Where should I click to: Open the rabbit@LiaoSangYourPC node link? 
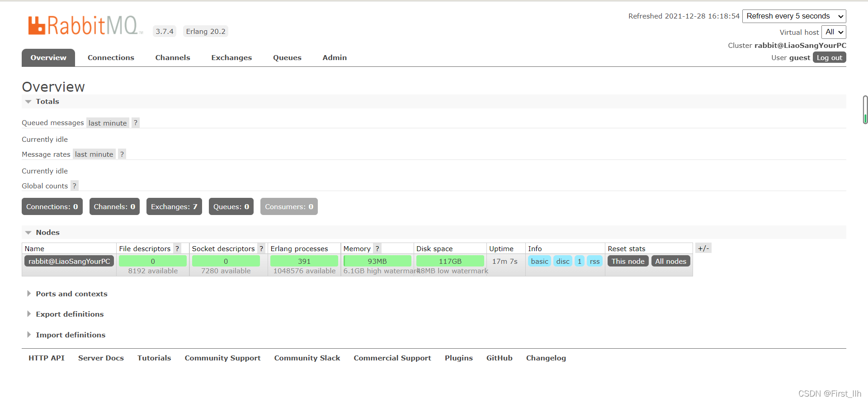[x=69, y=262]
